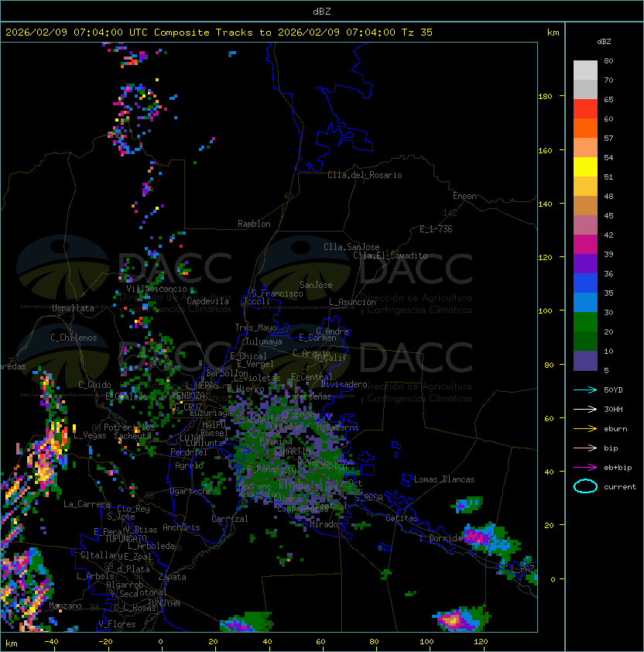Click the 'Potrerillos' map label
The image size is (644, 652).
(x=129, y=427)
